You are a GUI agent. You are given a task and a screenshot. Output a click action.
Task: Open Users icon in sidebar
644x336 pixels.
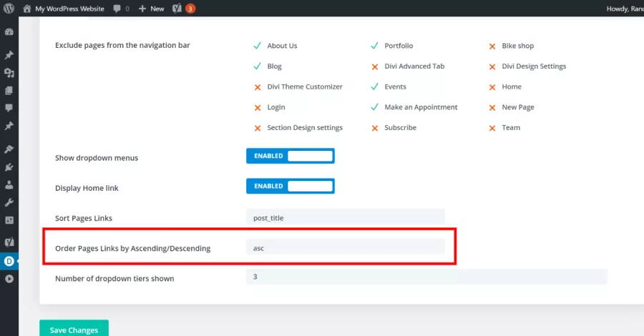point(9,184)
